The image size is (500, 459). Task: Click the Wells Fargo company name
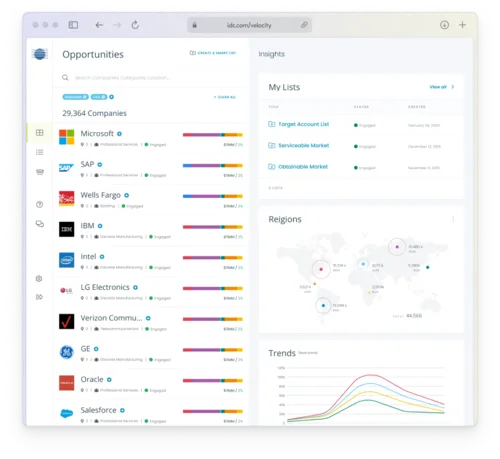[x=100, y=195]
